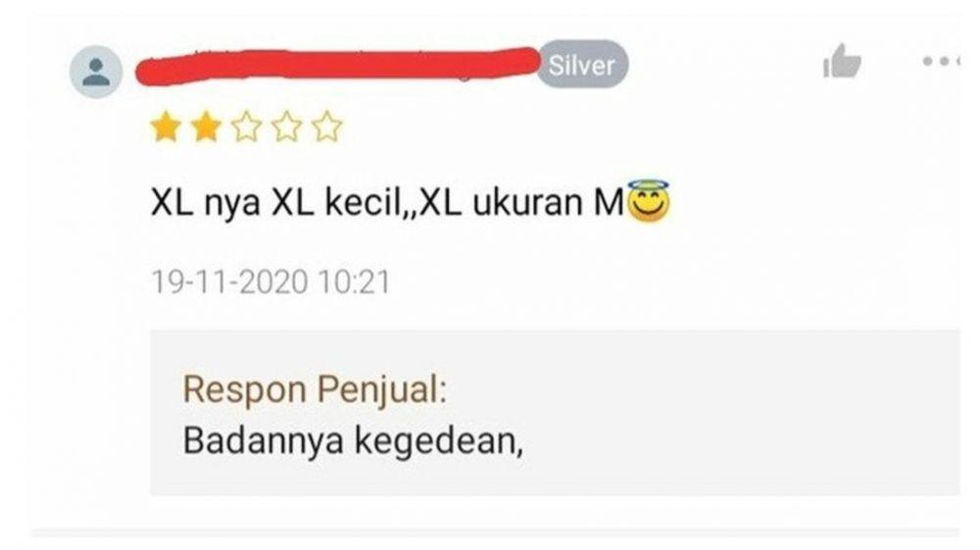Click the second filled gold star
The image size is (980, 550).
coord(206,126)
